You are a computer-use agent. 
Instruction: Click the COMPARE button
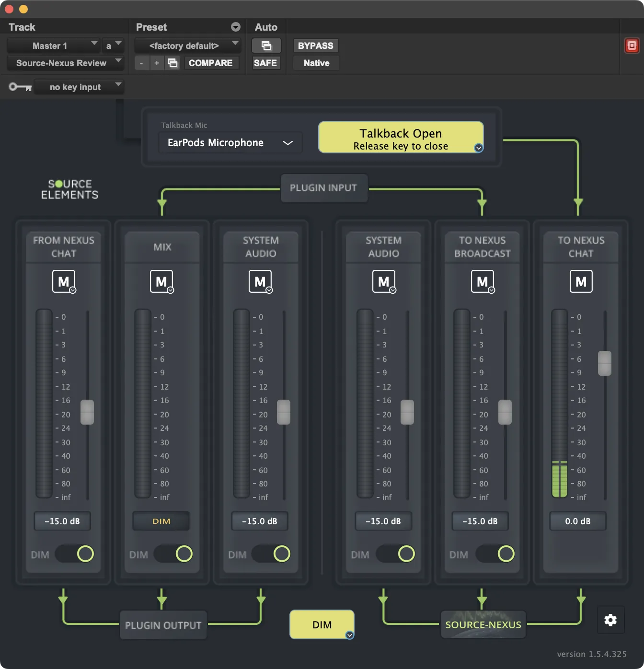click(210, 63)
